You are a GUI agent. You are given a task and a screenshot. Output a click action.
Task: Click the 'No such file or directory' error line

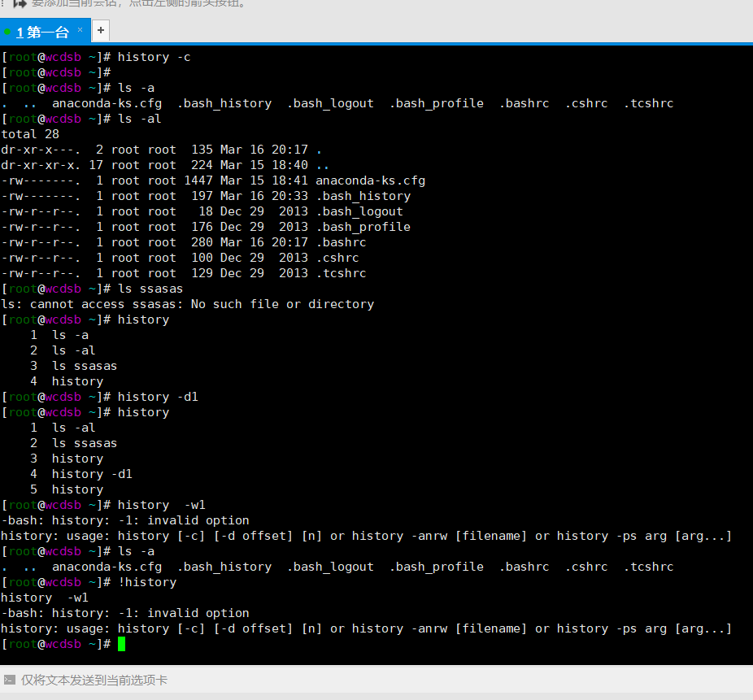pos(187,304)
